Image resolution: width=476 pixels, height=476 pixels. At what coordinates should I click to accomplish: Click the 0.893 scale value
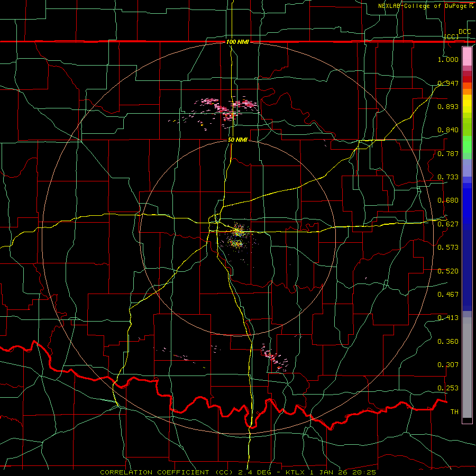448,106
